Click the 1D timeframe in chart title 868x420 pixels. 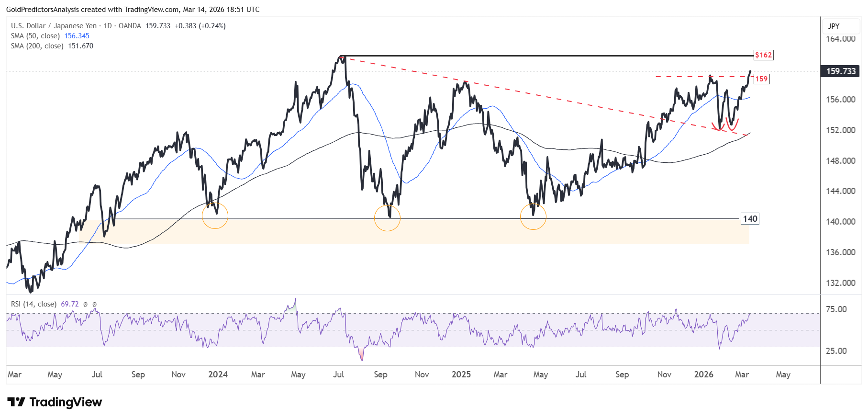click(x=108, y=26)
